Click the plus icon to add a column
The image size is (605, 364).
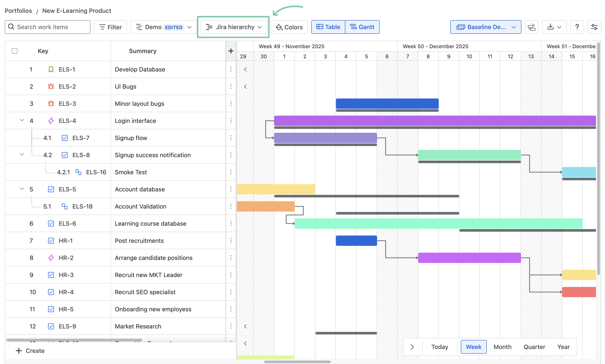click(231, 51)
